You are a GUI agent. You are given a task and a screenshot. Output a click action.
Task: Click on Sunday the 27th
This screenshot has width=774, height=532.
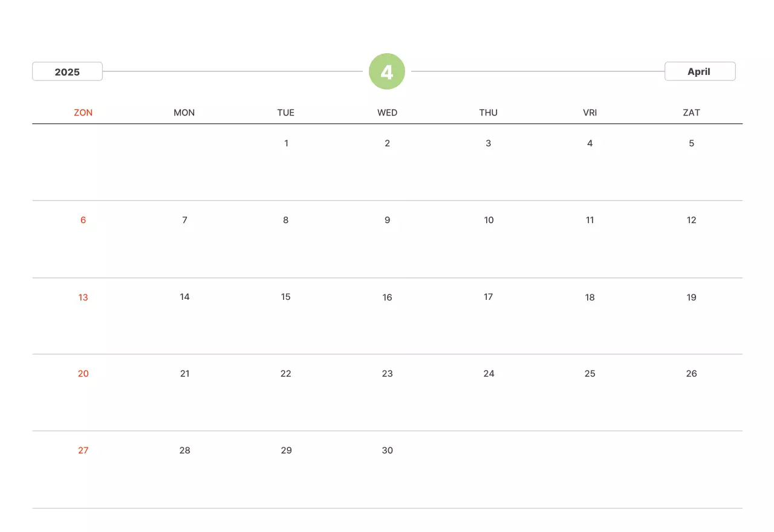click(83, 450)
